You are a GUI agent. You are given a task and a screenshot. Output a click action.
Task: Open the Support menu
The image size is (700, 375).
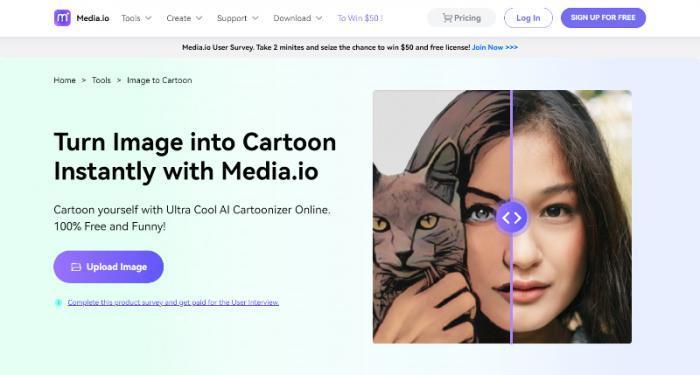click(232, 18)
